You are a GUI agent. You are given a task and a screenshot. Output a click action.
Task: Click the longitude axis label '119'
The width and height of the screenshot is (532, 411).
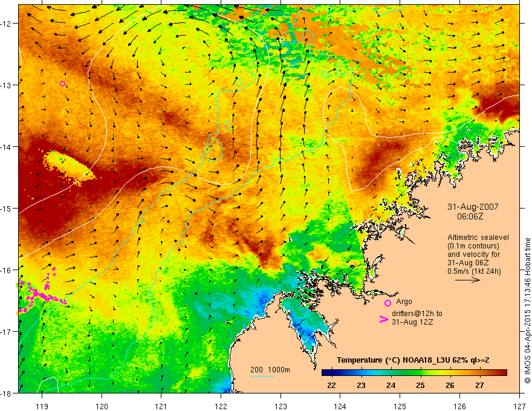pyautogui.click(x=42, y=406)
